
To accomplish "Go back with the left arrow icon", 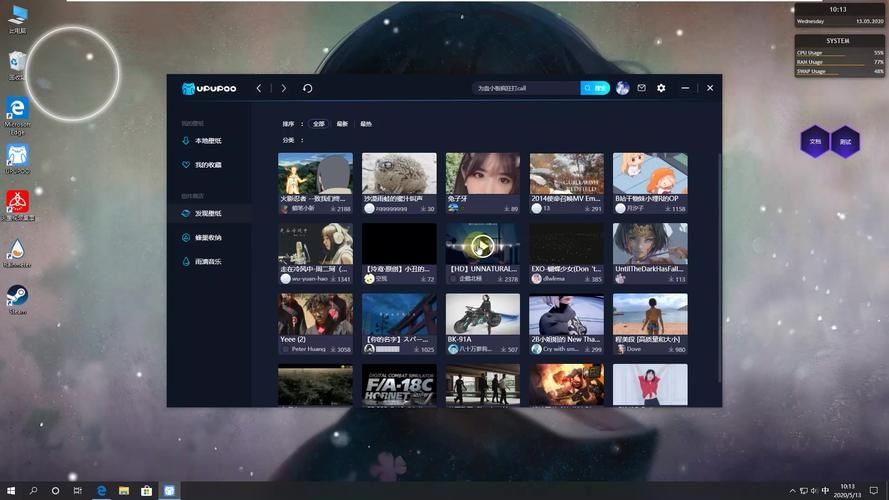I will coord(259,88).
